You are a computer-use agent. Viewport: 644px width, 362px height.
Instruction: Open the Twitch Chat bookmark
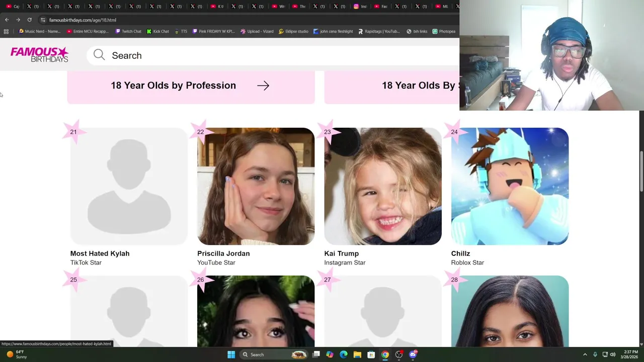pyautogui.click(x=128, y=31)
